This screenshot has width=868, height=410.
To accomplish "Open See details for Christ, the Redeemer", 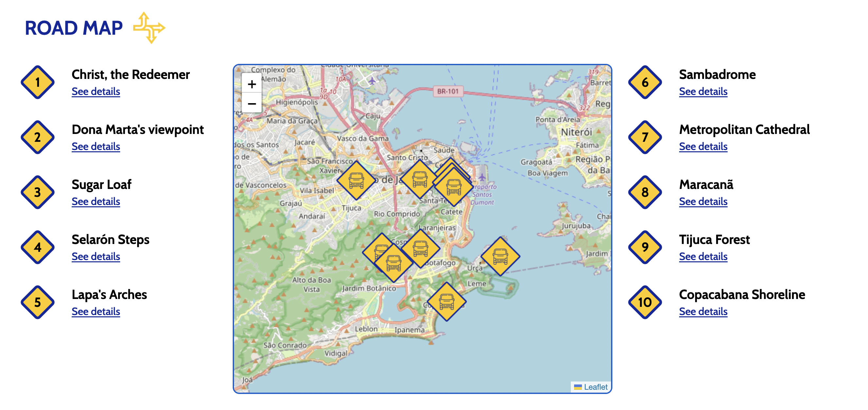I will [96, 91].
